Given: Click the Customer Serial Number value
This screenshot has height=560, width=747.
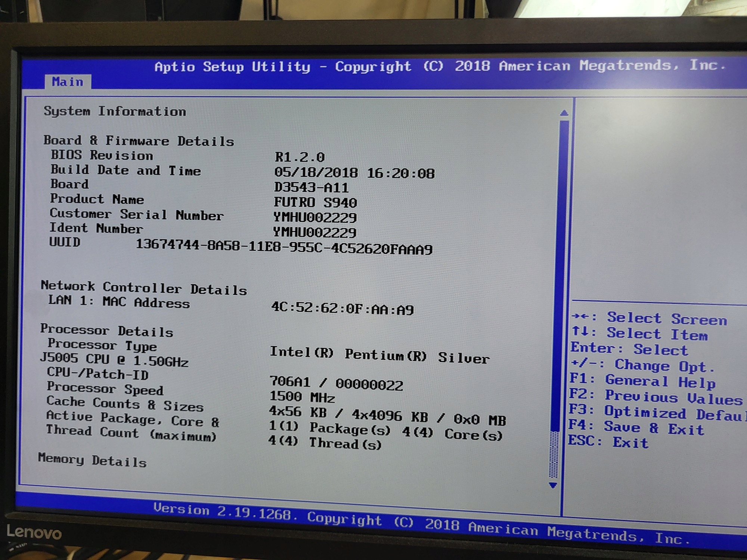Looking at the screenshot, I should (314, 217).
